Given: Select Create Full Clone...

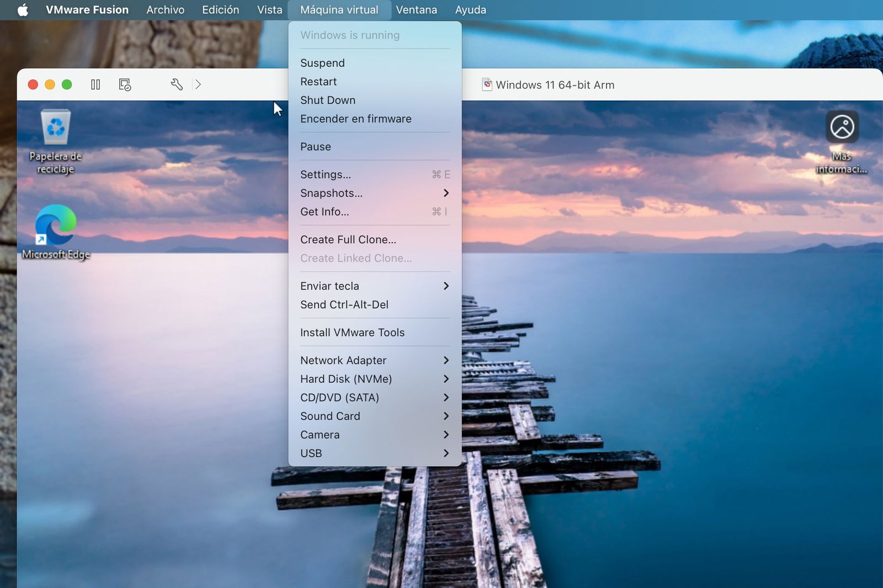Looking at the screenshot, I should (x=375, y=239).
